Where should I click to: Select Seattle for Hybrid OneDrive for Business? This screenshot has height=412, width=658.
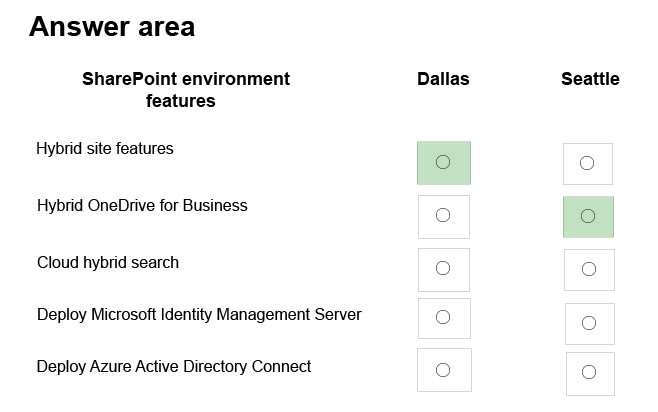pyautogui.click(x=588, y=216)
